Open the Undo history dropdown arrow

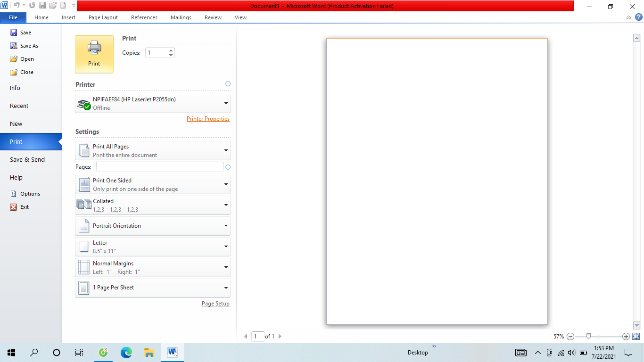point(24,6)
